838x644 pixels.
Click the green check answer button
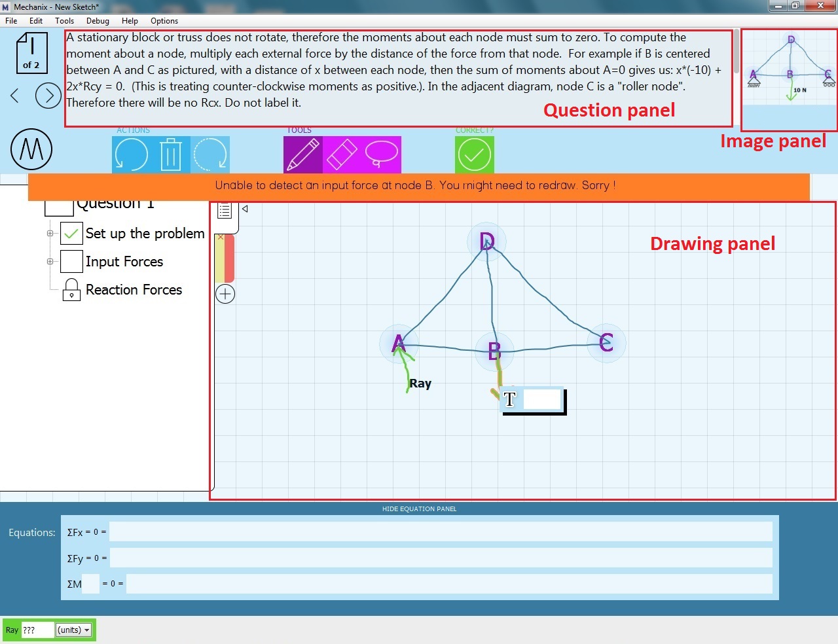pos(474,155)
